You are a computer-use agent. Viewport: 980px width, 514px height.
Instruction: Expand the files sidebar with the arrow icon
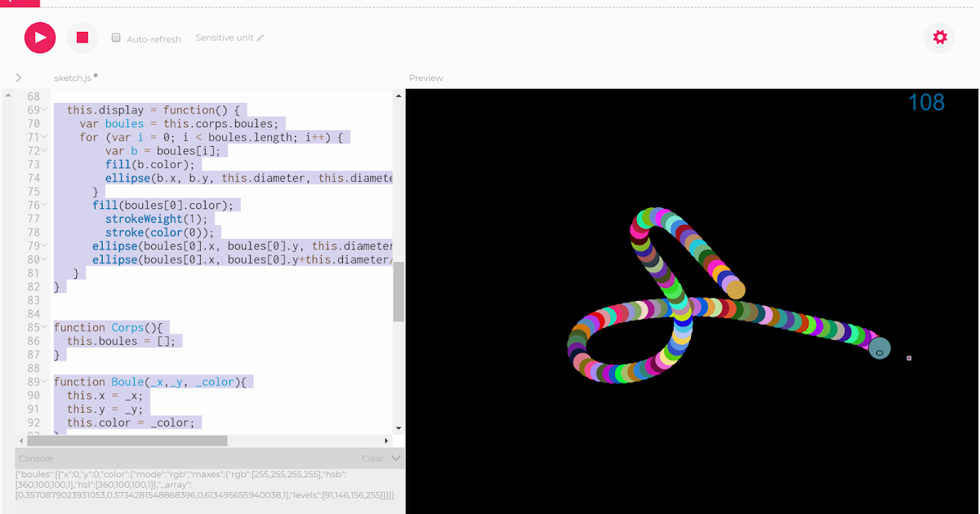point(18,78)
